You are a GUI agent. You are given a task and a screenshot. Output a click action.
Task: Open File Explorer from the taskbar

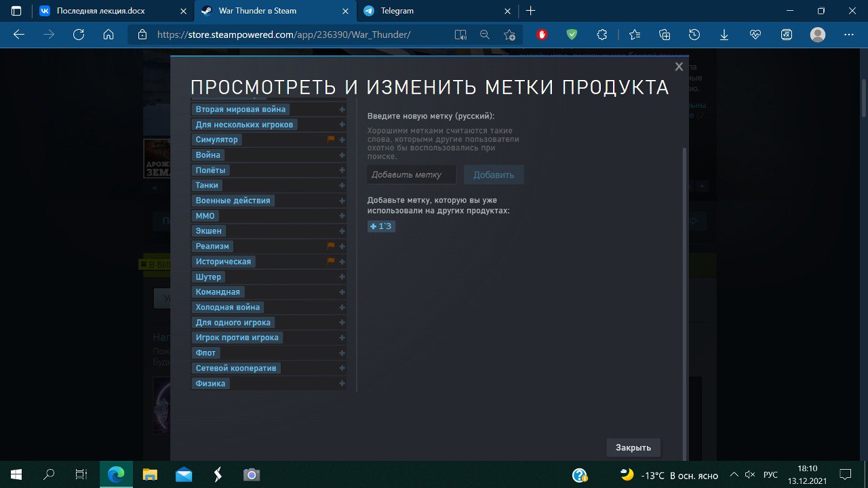click(x=149, y=474)
